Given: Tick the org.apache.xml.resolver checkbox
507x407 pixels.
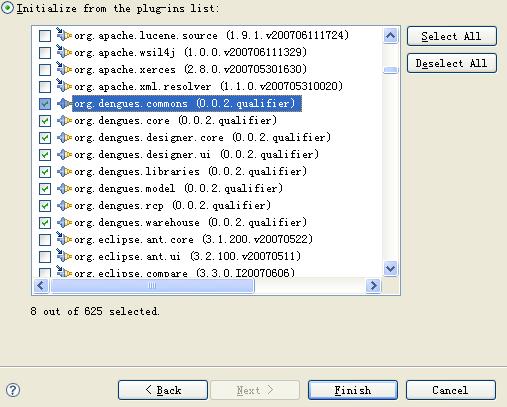Looking at the screenshot, I should click(x=45, y=87).
